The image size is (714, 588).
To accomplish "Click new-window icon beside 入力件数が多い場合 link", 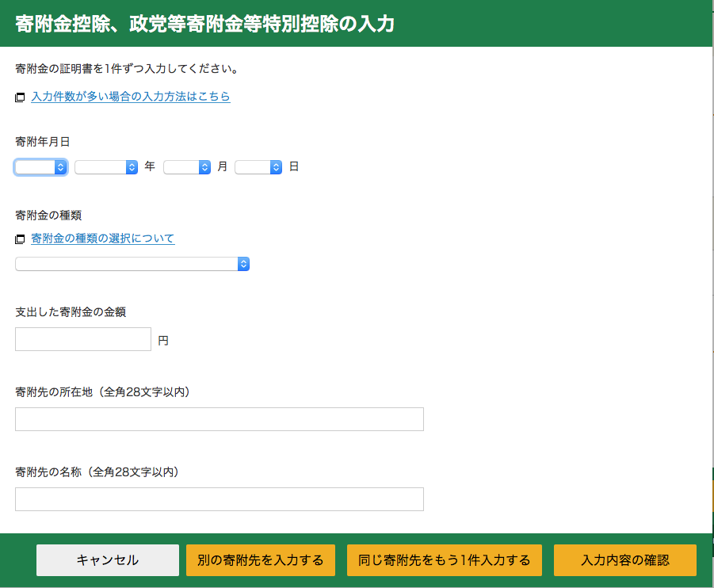I will (x=21, y=97).
